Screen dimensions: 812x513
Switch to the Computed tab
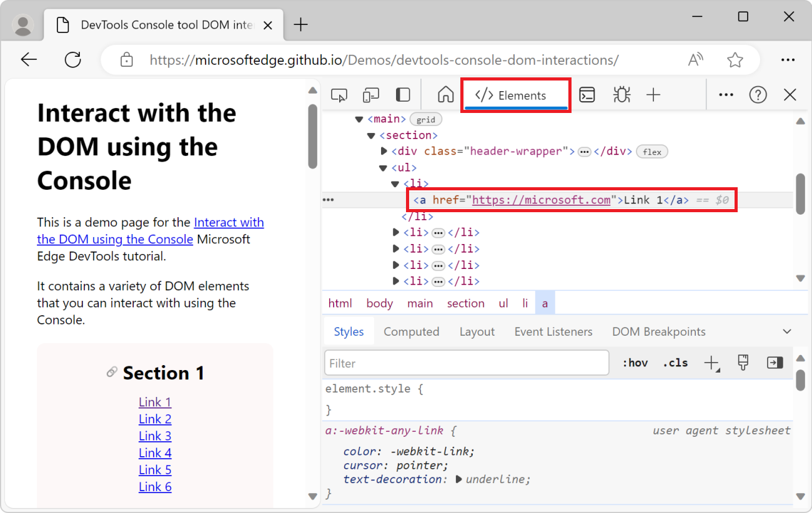click(411, 331)
